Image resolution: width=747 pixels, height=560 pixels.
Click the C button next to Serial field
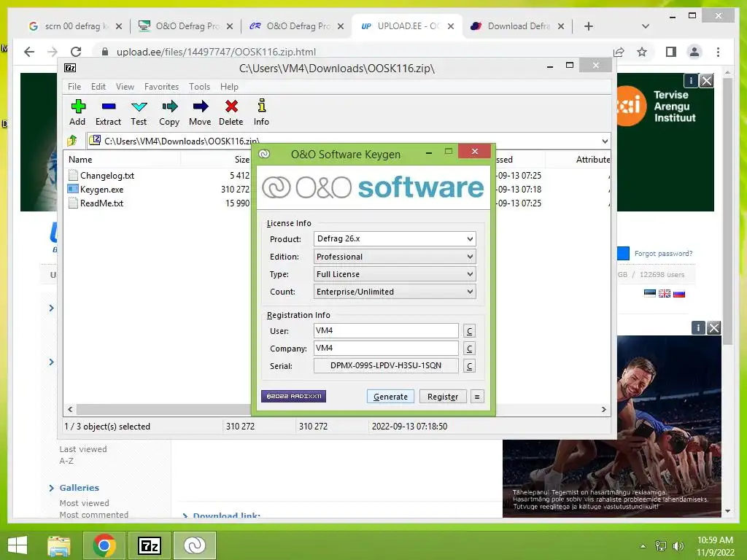coord(469,366)
